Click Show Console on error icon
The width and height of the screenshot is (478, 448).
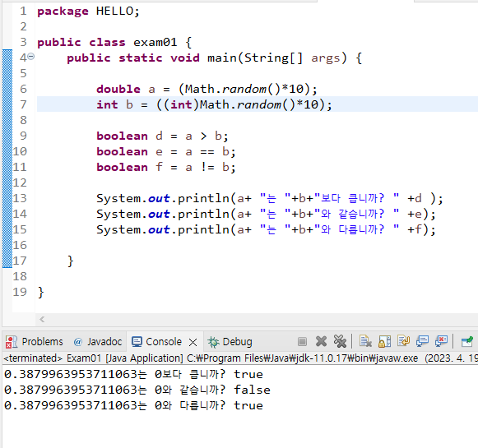point(441,341)
